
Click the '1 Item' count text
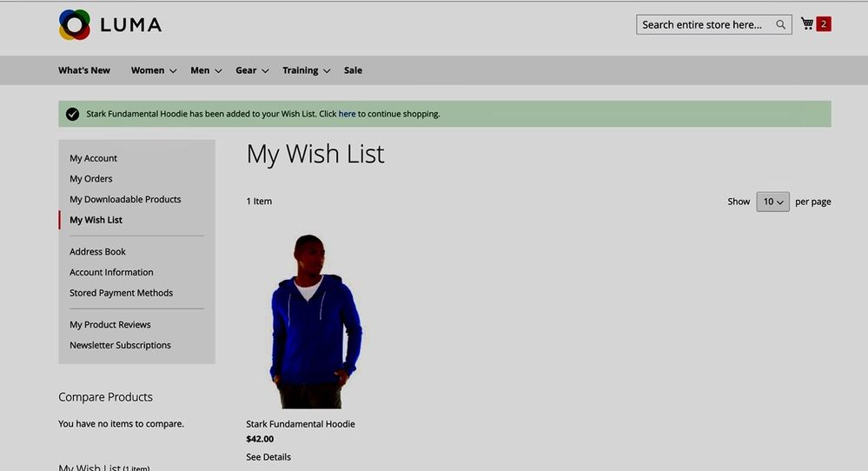click(259, 202)
